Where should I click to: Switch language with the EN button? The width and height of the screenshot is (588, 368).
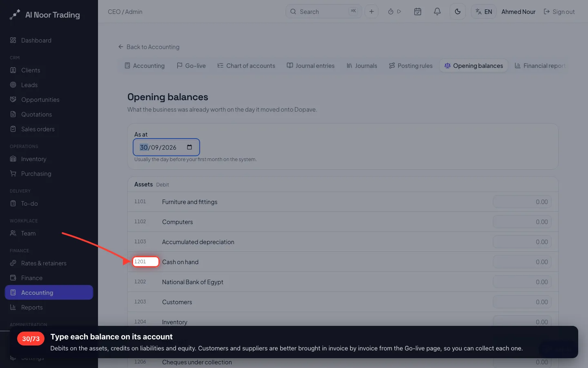click(x=483, y=11)
